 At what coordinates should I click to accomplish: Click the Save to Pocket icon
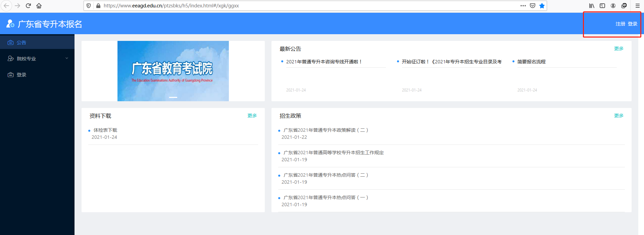tap(533, 6)
